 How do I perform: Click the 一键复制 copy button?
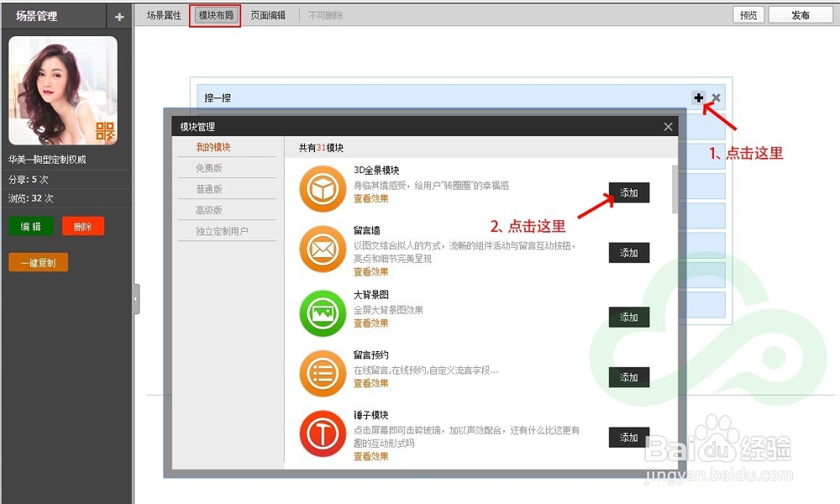(x=37, y=262)
